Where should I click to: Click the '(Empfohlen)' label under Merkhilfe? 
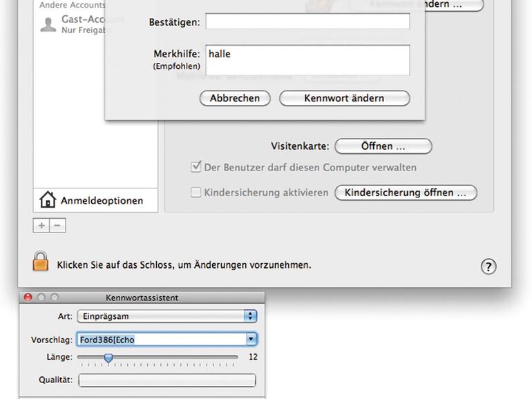(176, 66)
